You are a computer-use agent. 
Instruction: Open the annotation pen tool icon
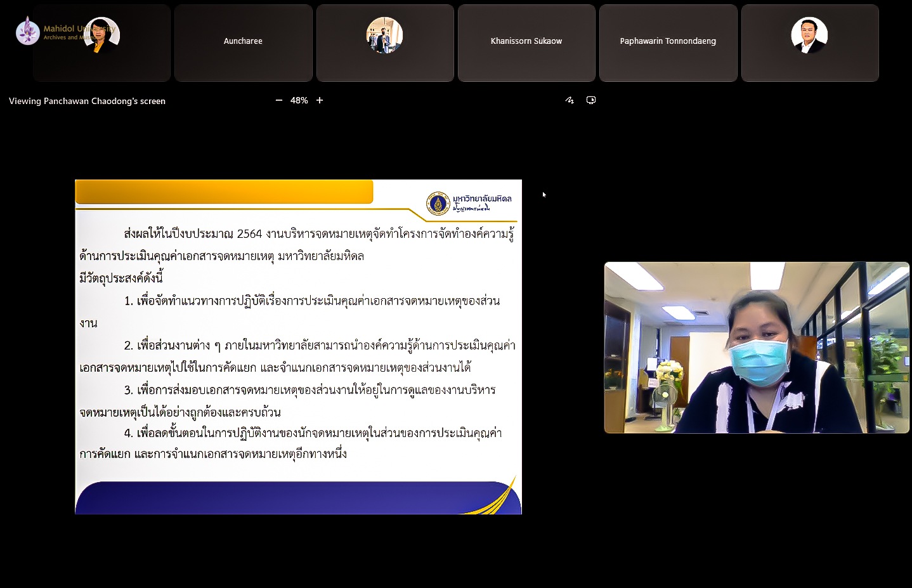(570, 100)
